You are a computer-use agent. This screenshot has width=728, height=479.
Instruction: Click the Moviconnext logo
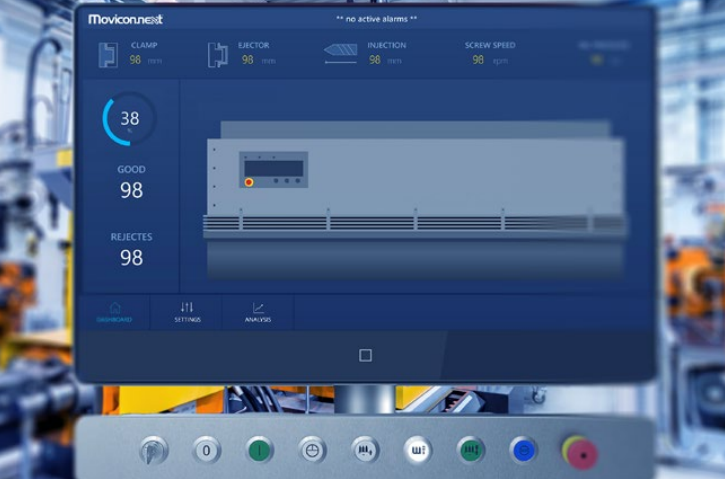point(125,19)
